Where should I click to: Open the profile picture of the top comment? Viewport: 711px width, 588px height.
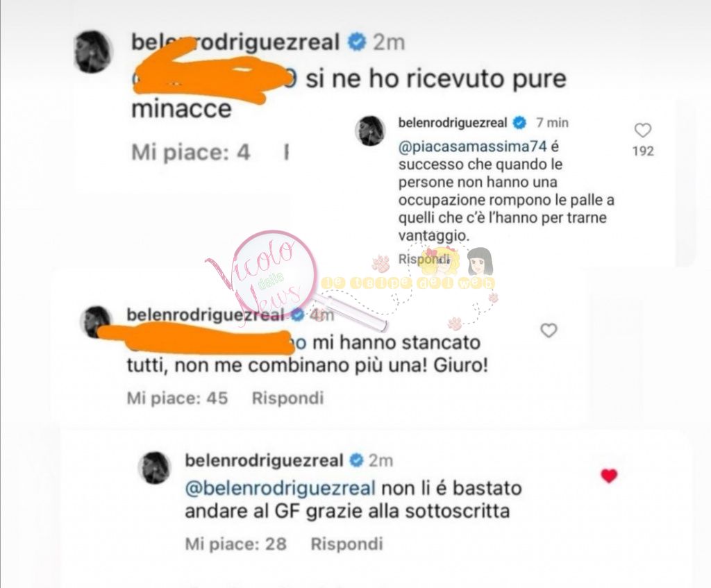point(92,51)
